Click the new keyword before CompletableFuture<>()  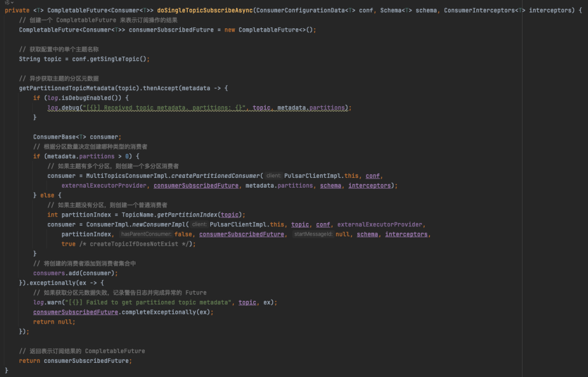coord(230,30)
